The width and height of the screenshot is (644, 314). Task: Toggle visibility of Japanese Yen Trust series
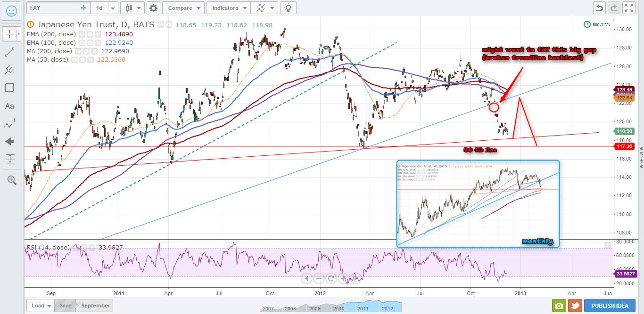coord(160,24)
